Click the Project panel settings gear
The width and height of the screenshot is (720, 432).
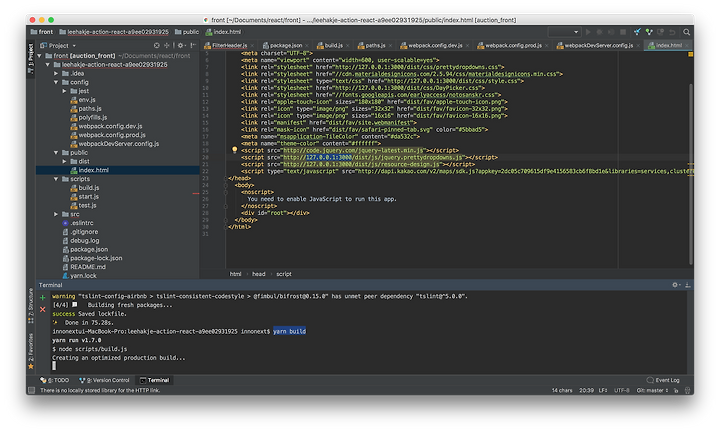click(181, 45)
